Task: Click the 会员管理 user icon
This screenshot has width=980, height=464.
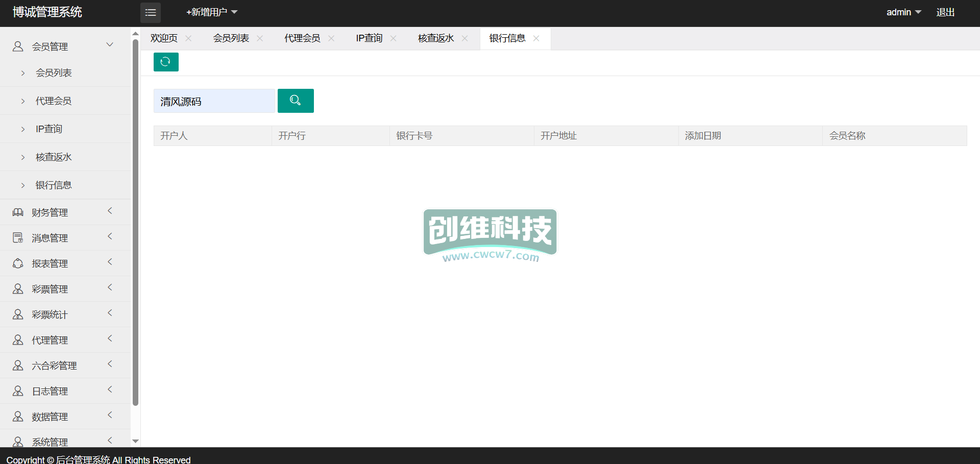Action: [x=18, y=46]
